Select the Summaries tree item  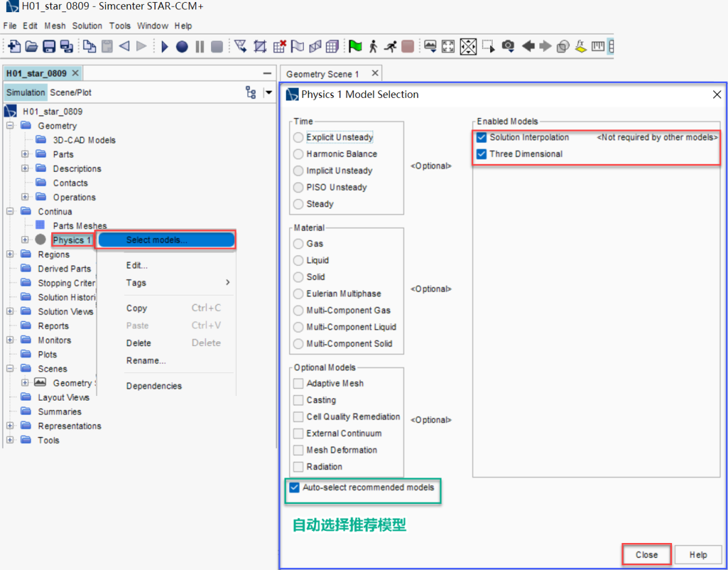(59, 411)
